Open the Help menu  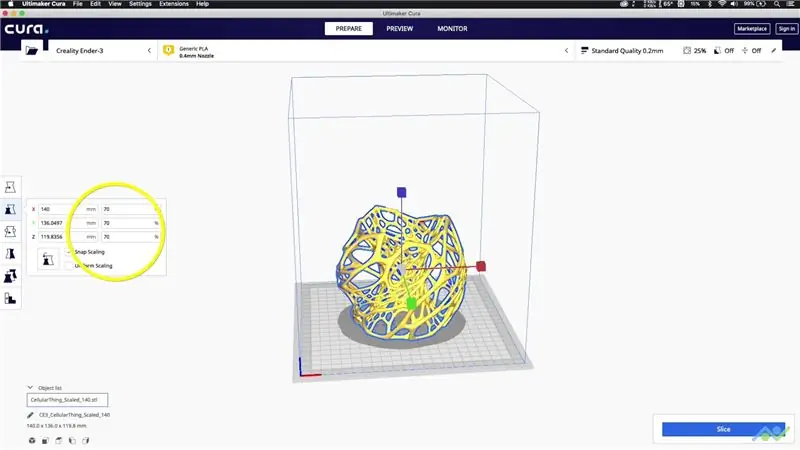[203, 4]
